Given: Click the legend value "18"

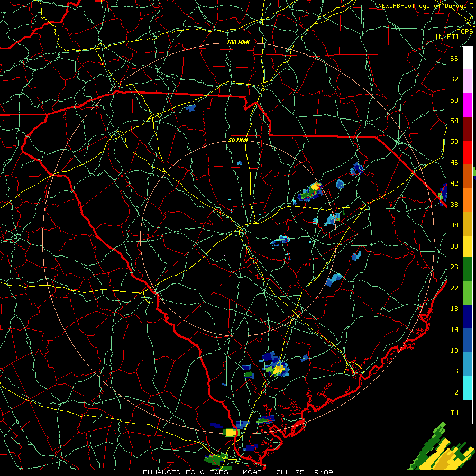Looking at the screenshot, I should pyautogui.click(x=454, y=309).
